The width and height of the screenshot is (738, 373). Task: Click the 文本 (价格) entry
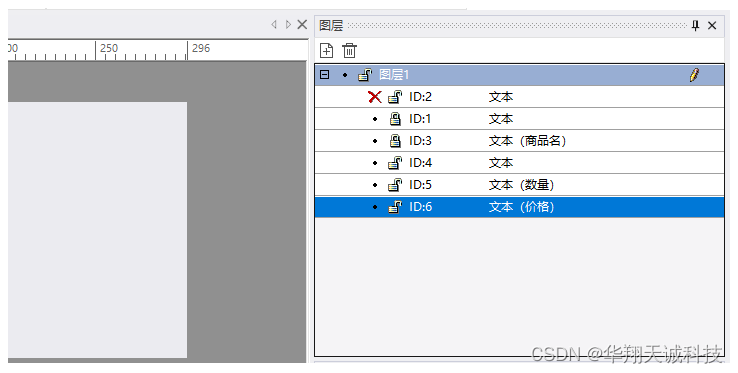pyautogui.click(x=521, y=207)
